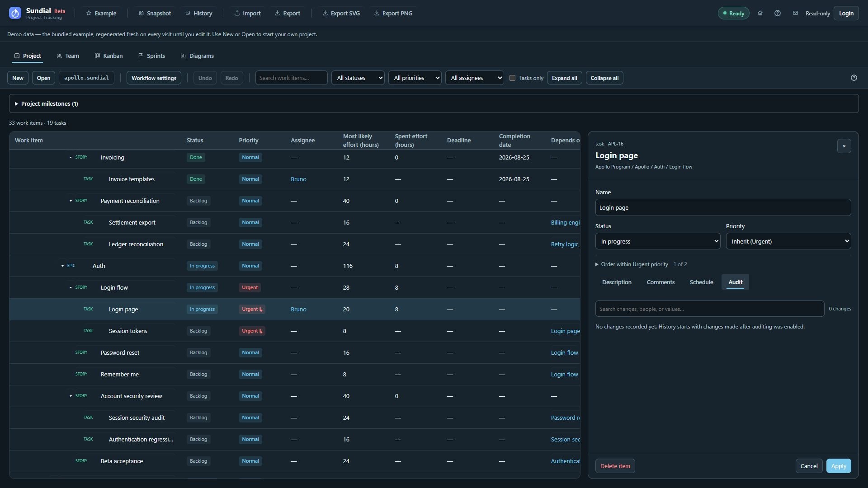This screenshot has width=868, height=488.
Task: Open the History view
Action: [x=199, y=13]
